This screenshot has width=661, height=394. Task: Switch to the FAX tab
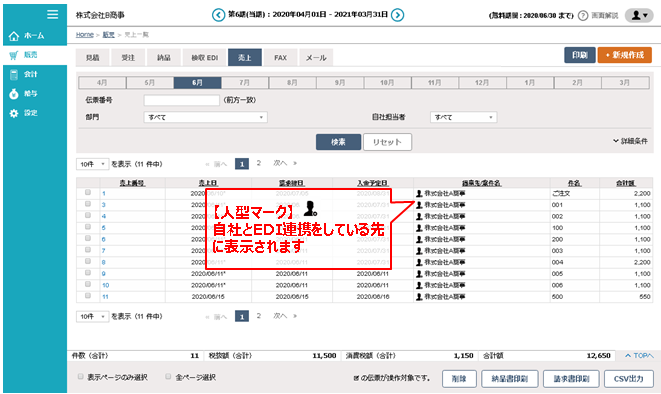coord(280,58)
